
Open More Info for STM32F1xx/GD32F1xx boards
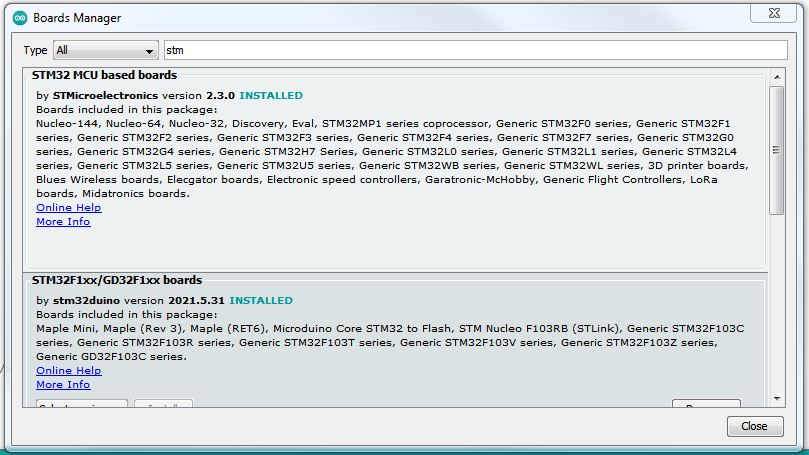pyautogui.click(x=63, y=384)
